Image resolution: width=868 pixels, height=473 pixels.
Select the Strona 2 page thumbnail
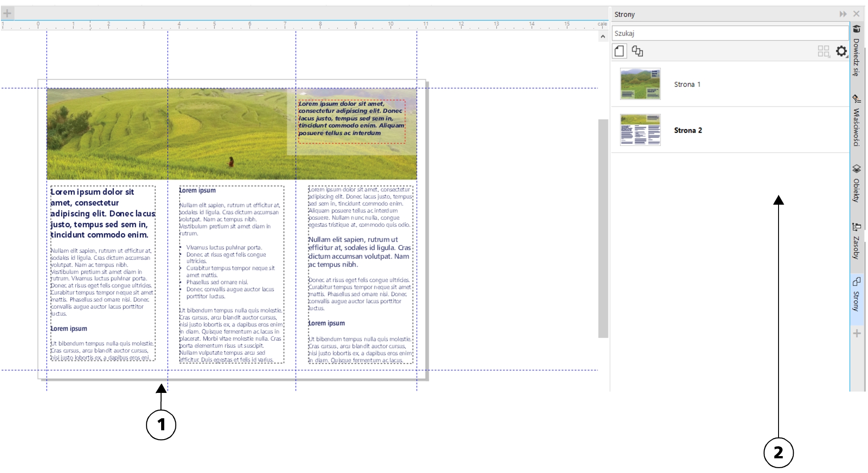pos(640,130)
